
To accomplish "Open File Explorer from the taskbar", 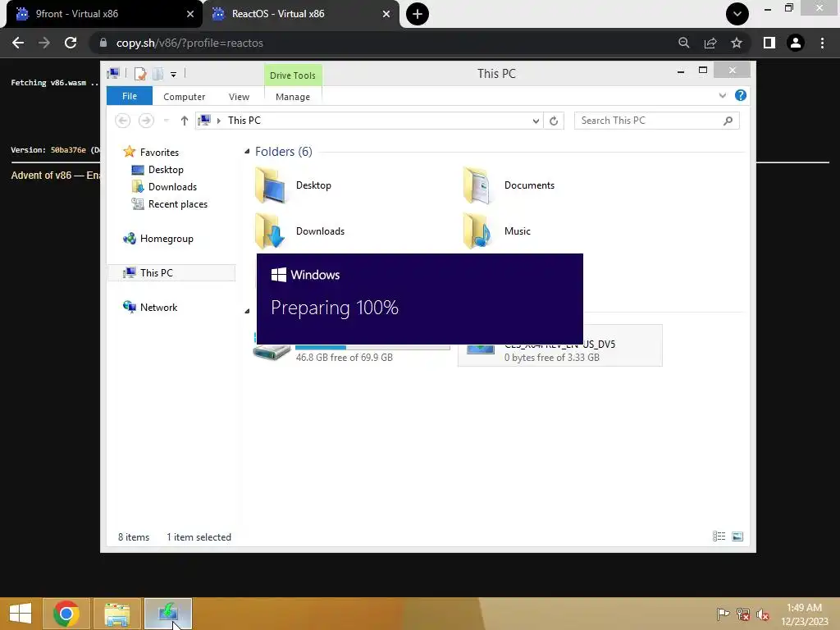I will [116, 614].
